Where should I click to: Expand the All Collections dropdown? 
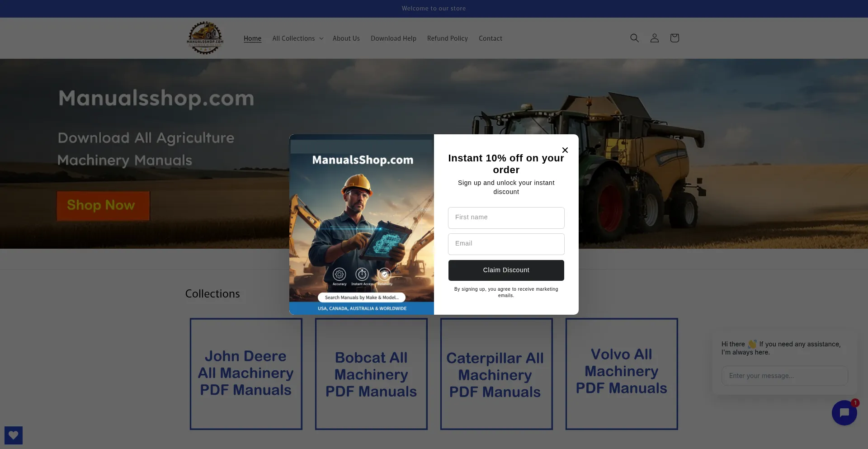coord(297,38)
